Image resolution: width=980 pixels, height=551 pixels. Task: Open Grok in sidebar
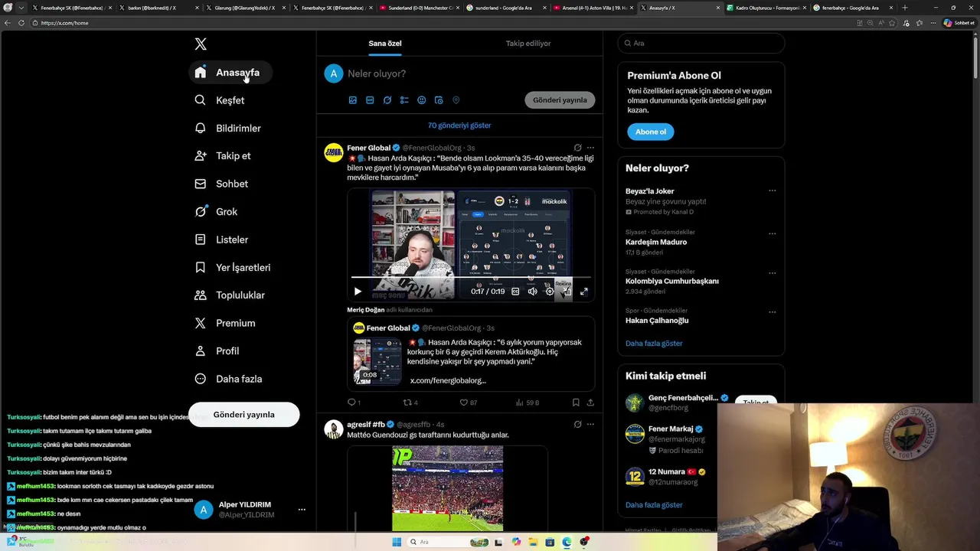coord(216,212)
